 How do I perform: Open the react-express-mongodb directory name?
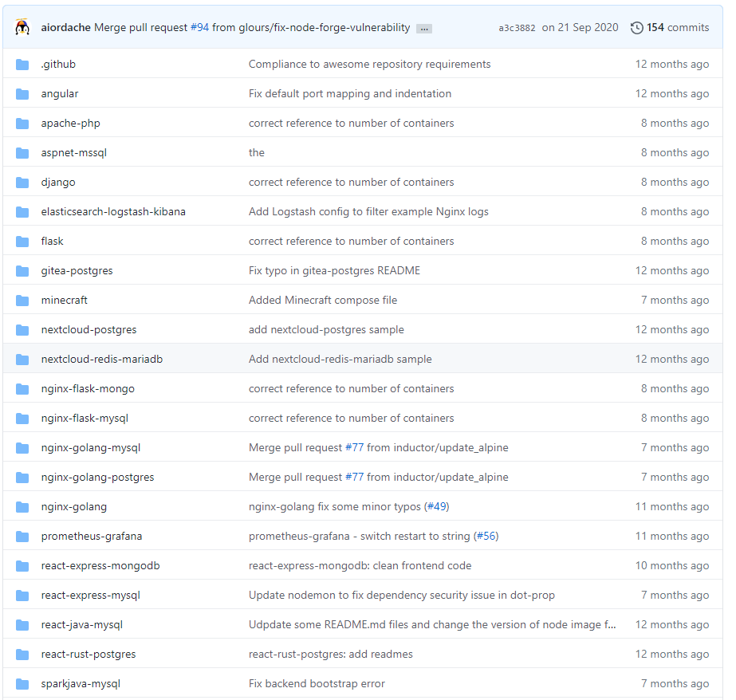[100, 566]
